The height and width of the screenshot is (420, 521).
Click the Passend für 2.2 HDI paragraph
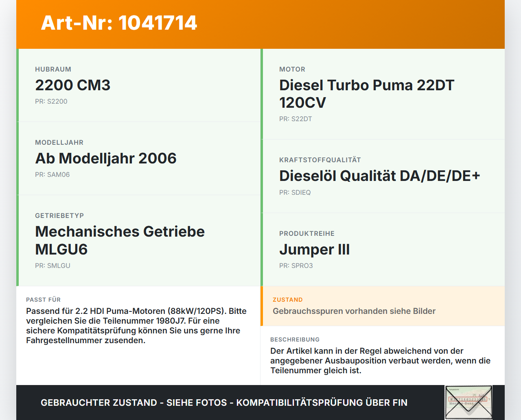click(136, 326)
